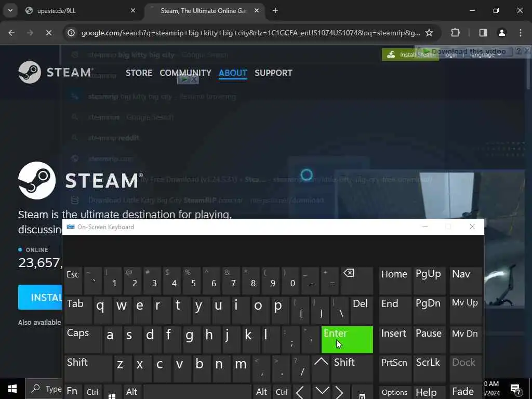Switch to the upaste.de/9LL tab
532x399 pixels.
pos(81,11)
